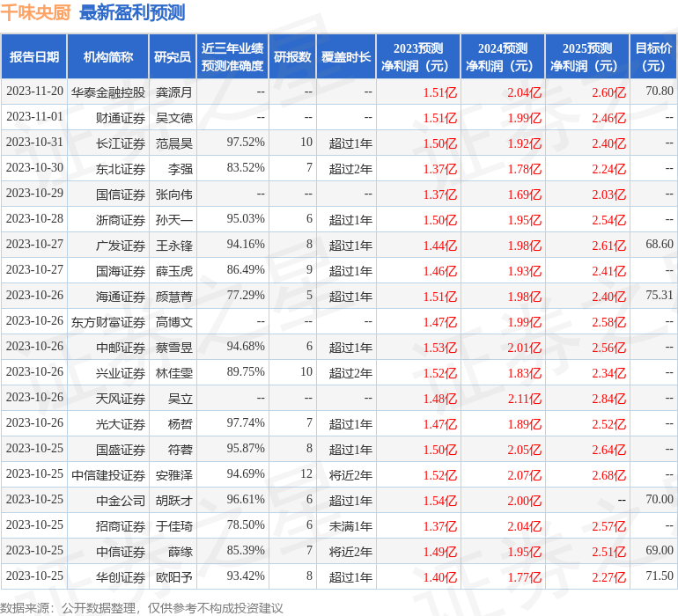Select the 覆盖时长 column header
Viewport: 678px width, 616px height.
(x=346, y=56)
